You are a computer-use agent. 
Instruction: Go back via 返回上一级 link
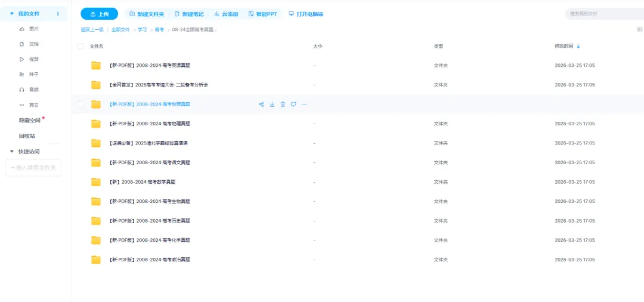point(92,30)
